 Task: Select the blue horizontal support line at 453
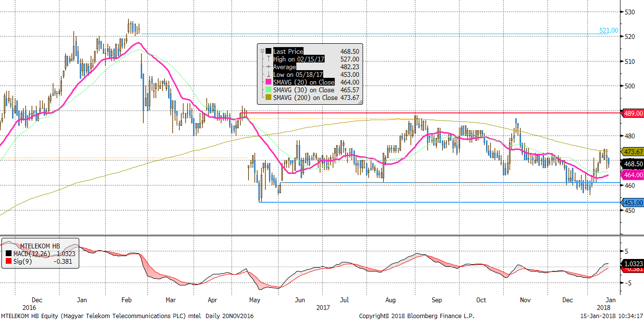pos(439,202)
